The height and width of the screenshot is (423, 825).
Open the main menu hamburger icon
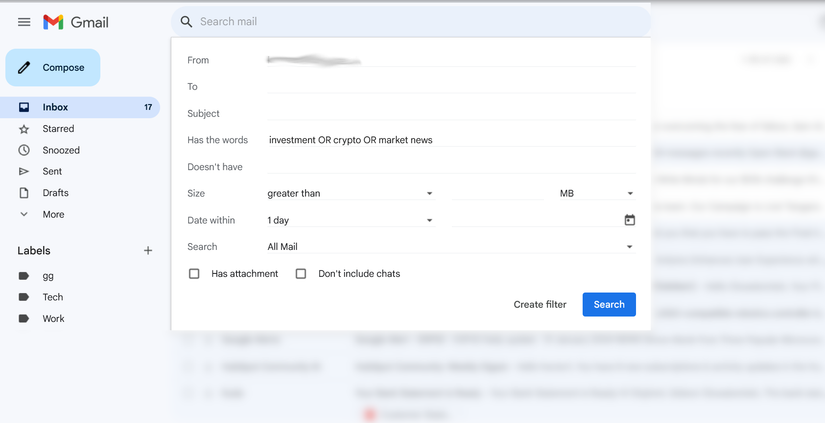pyautogui.click(x=24, y=22)
